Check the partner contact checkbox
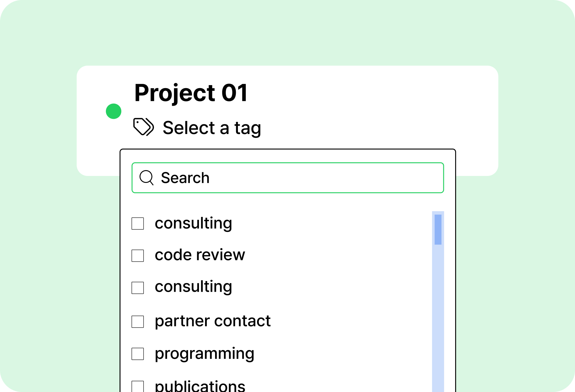The image size is (575, 392). pyautogui.click(x=138, y=322)
